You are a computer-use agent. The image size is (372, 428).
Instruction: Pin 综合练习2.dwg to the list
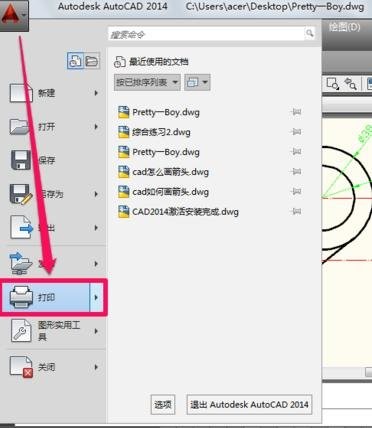(x=296, y=132)
